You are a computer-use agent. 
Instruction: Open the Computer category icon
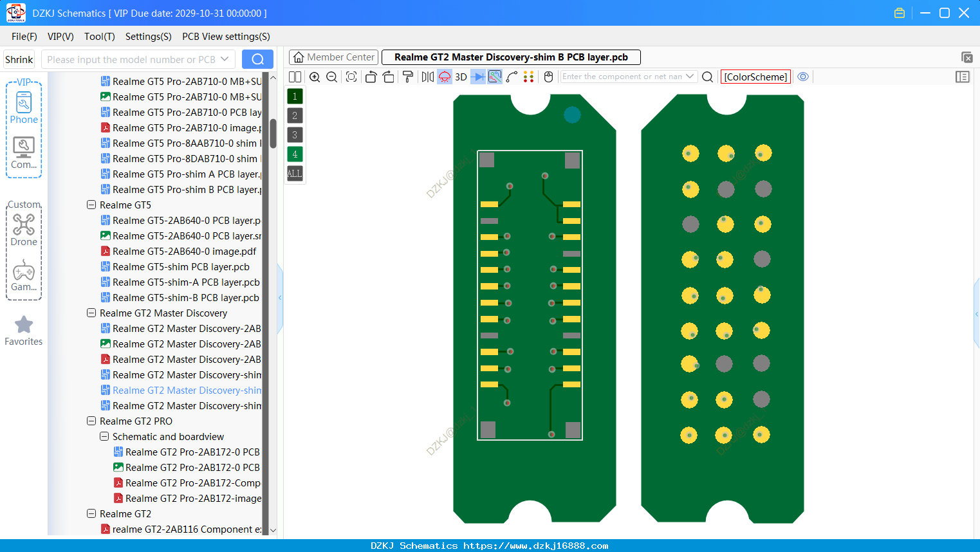click(x=24, y=152)
